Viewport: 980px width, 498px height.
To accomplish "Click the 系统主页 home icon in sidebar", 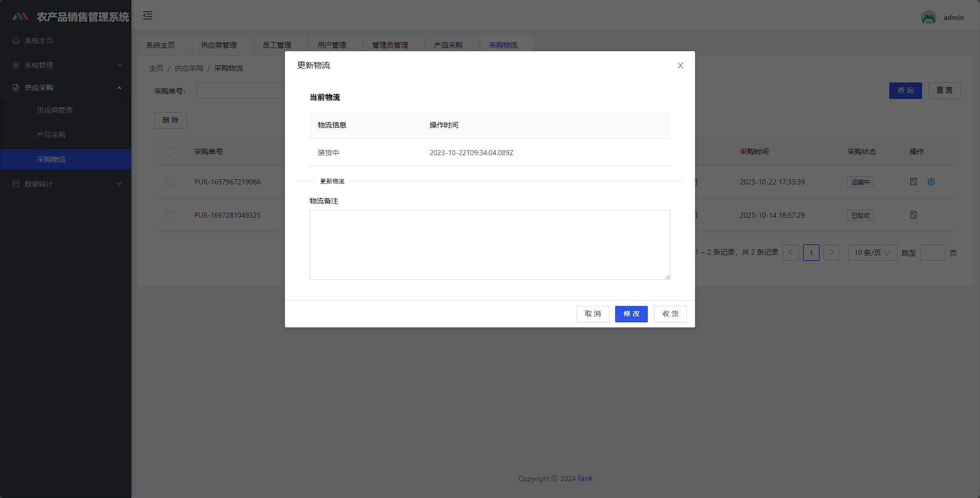I will (16, 40).
